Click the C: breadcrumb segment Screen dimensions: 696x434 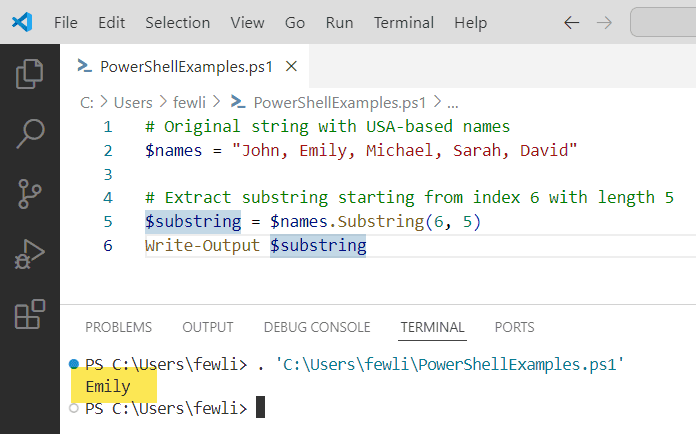(87, 103)
